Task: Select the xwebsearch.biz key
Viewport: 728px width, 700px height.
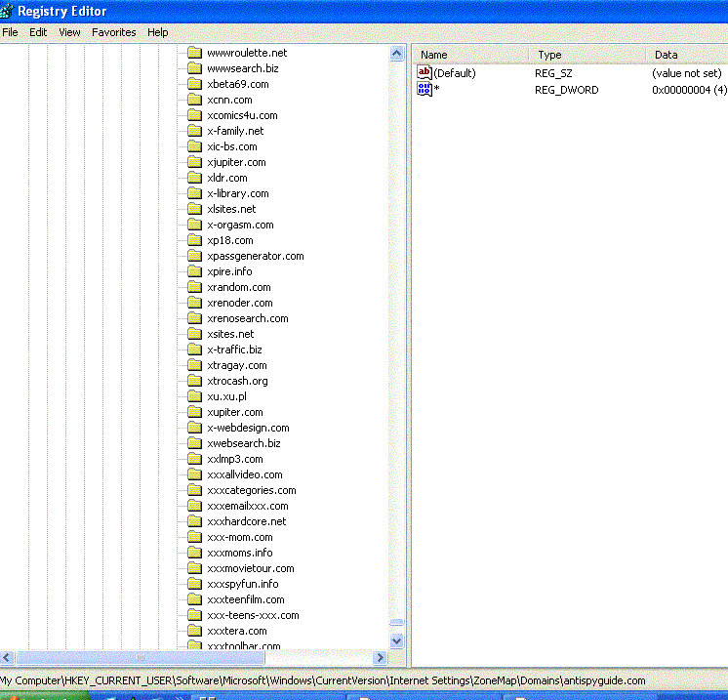Action: pyautogui.click(x=244, y=443)
